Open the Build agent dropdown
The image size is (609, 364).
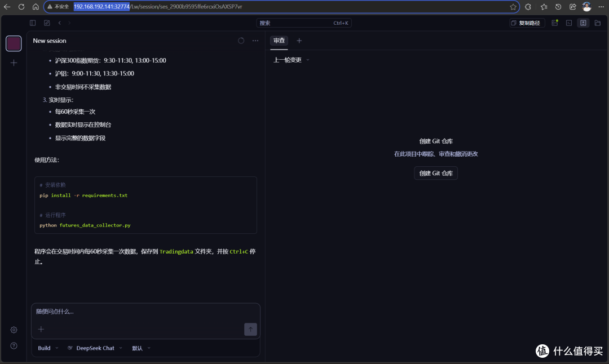(x=48, y=348)
